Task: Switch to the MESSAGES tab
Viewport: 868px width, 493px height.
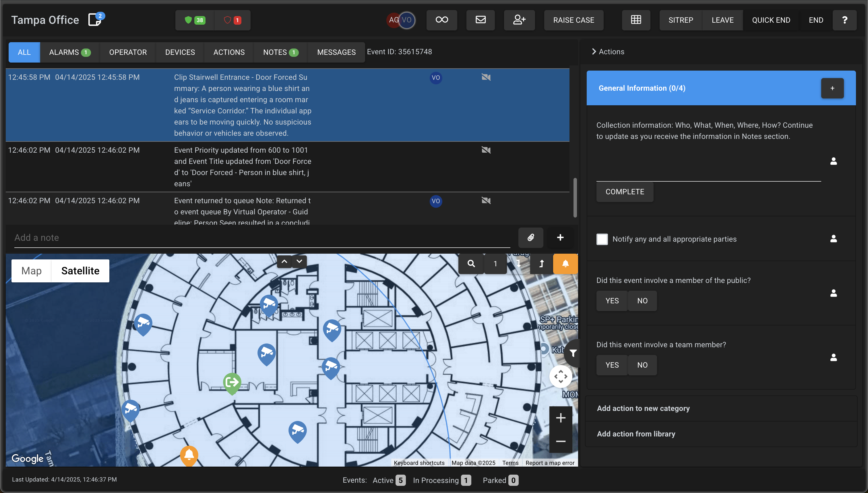Action: tap(336, 52)
